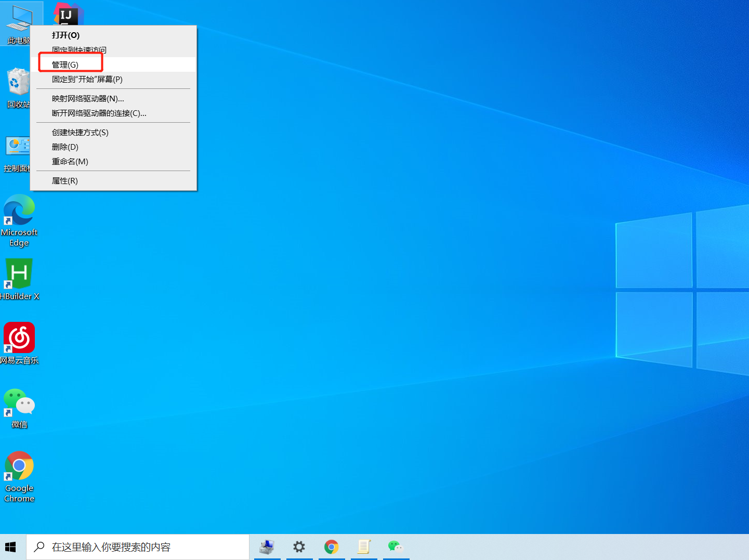Choose 属性(R) from the context menu
The height and width of the screenshot is (560, 749).
pyautogui.click(x=113, y=180)
